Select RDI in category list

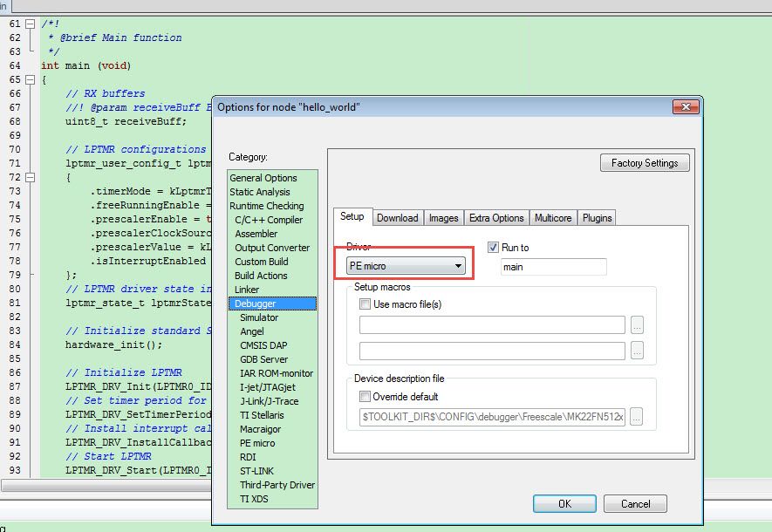point(248,457)
